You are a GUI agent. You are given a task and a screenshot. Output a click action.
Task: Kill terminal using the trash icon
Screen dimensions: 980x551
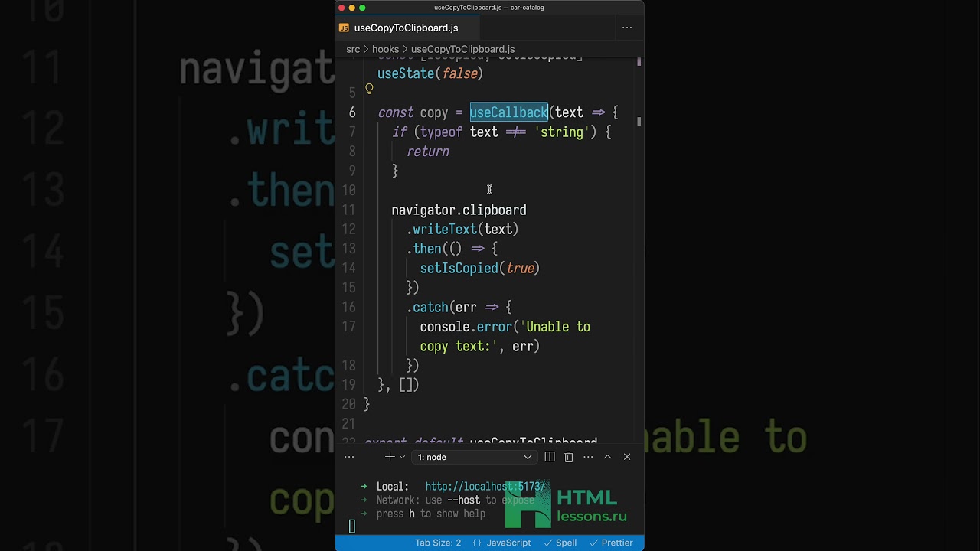coord(569,457)
